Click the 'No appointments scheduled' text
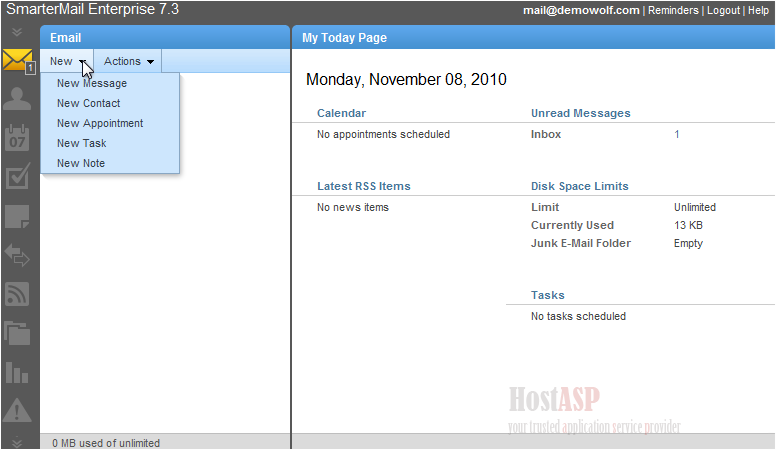This screenshot has height=450, width=776. pos(384,134)
